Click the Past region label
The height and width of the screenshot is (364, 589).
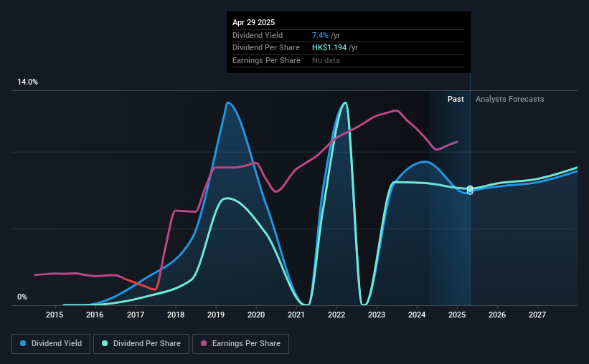click(x=456, y=99)
